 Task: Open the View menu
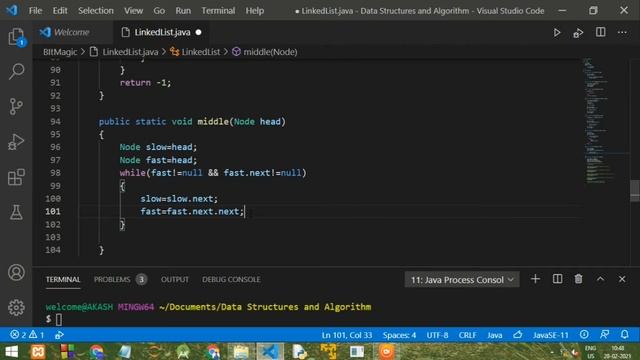point(133,11)
